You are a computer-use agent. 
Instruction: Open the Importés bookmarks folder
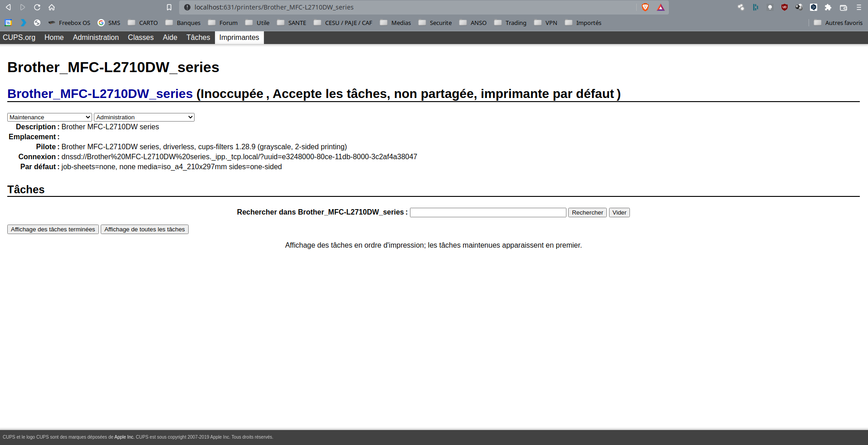point(583,23)
